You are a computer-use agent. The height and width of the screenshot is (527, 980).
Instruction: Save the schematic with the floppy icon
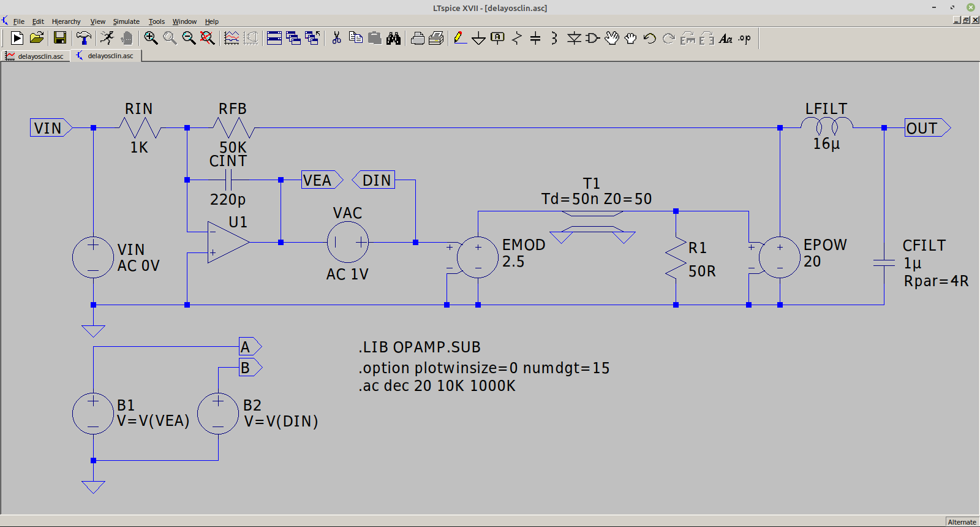tap(60, 38)
